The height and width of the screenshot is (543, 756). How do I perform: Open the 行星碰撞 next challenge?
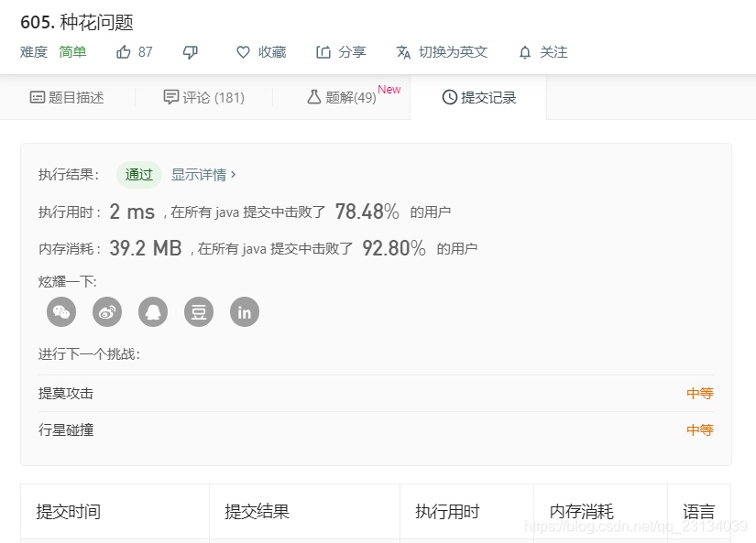376,429
